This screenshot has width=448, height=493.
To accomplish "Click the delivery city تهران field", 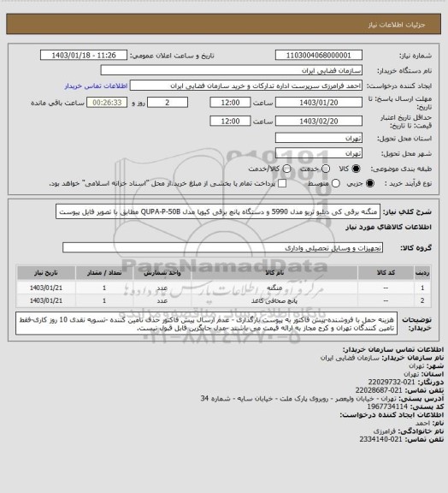I will coord(319,153).
